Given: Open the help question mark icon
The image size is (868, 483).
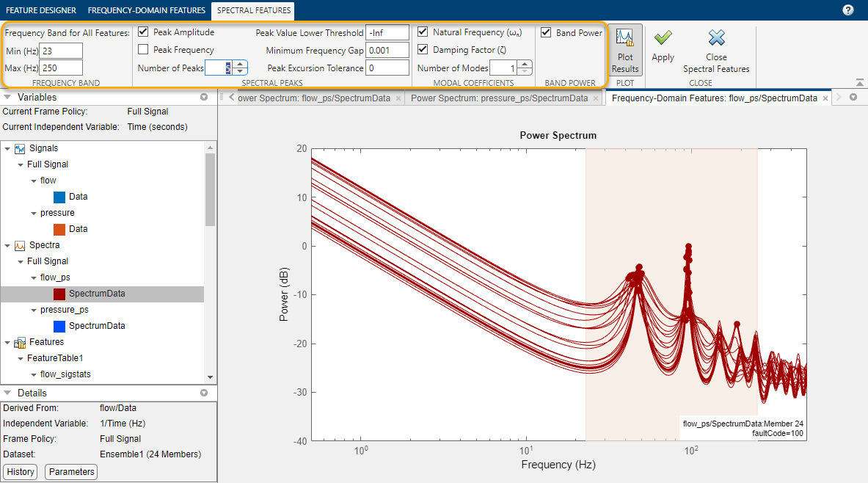Looking at the screenshot, I should (x=848, y=10).
